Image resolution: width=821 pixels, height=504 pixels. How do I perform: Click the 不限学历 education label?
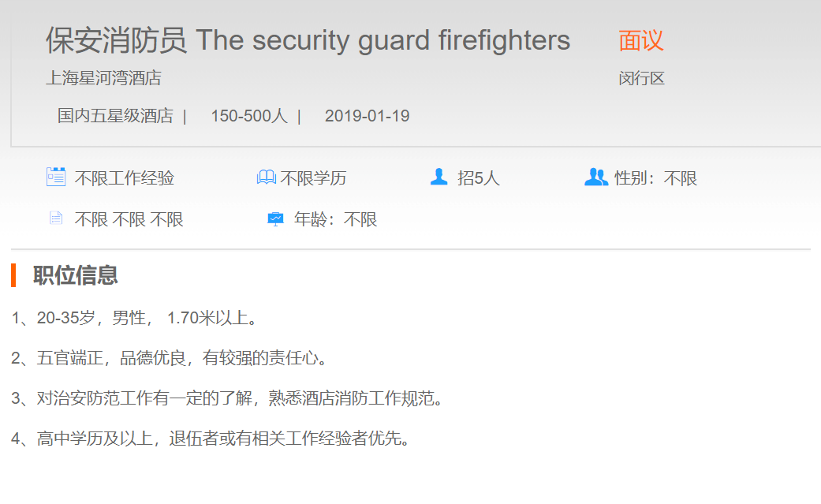[x=313, y=178]
